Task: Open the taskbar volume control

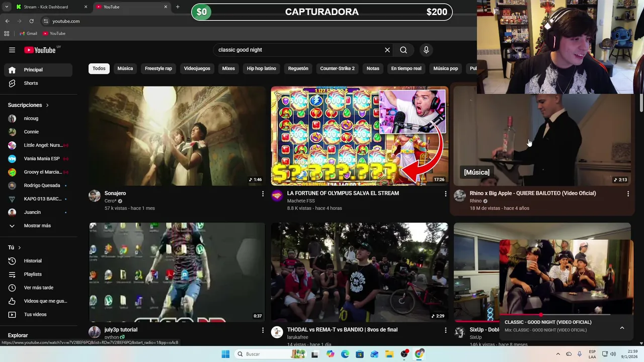Action: click(613, 354)
